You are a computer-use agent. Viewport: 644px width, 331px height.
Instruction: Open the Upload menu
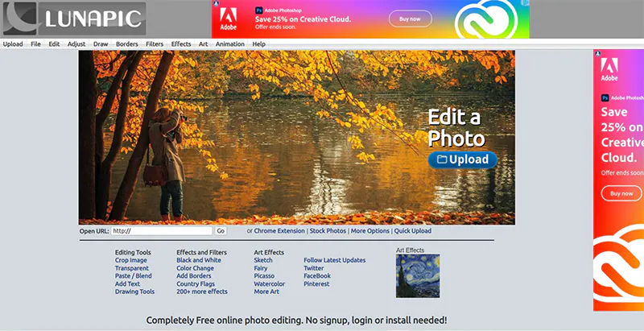tap(13, 44)
